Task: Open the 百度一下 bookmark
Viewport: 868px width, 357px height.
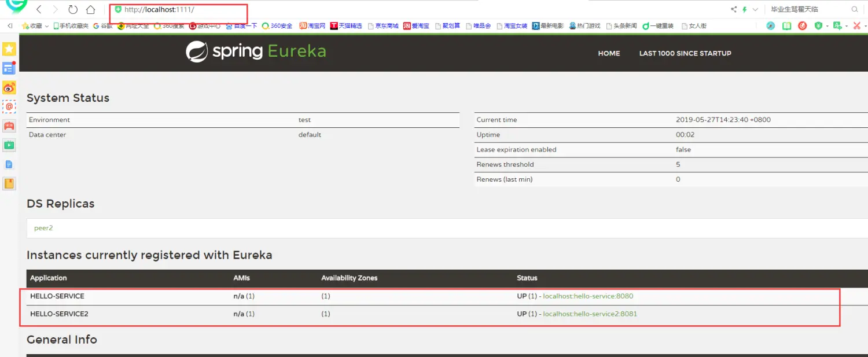Action: (241, 26)
